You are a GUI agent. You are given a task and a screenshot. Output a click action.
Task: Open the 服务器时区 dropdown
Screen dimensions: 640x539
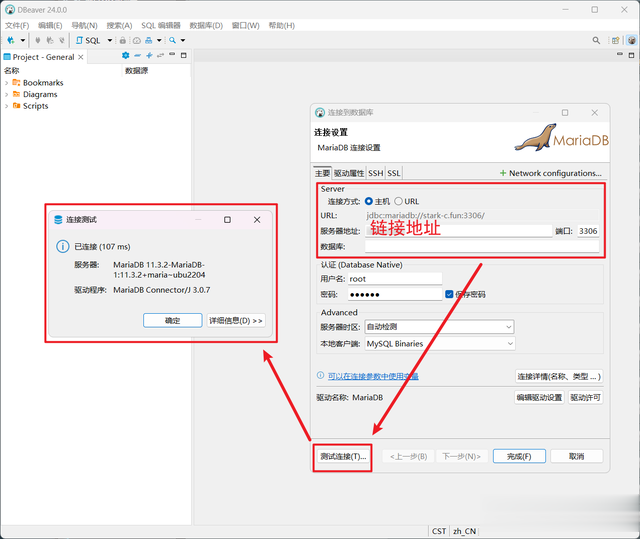[x=439, y=327]
